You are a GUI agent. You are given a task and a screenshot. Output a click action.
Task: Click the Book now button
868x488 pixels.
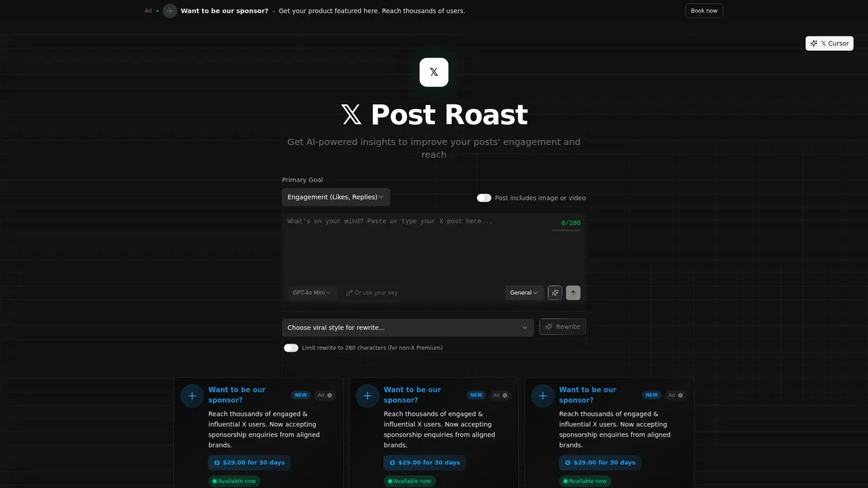tap(704, 11)
